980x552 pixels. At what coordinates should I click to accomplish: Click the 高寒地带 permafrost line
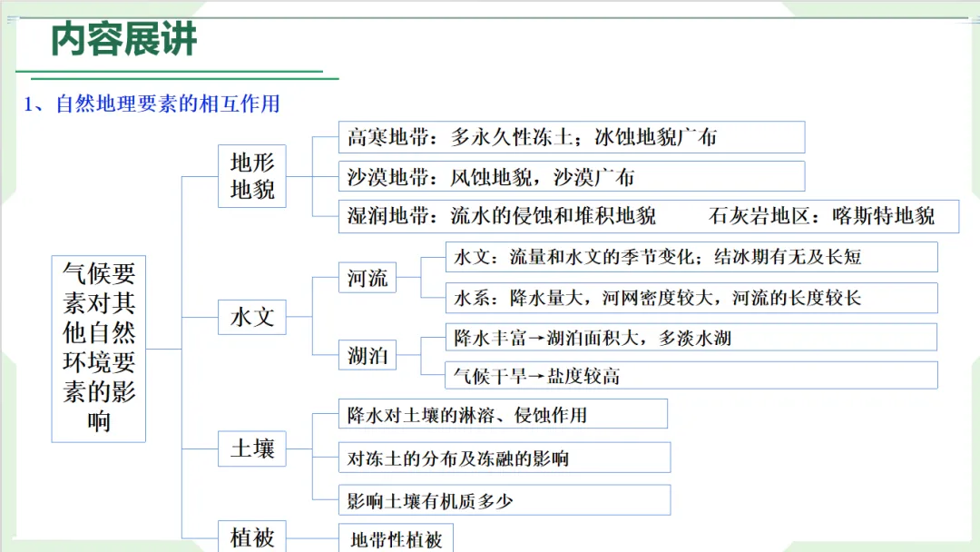tap(572, 137)
